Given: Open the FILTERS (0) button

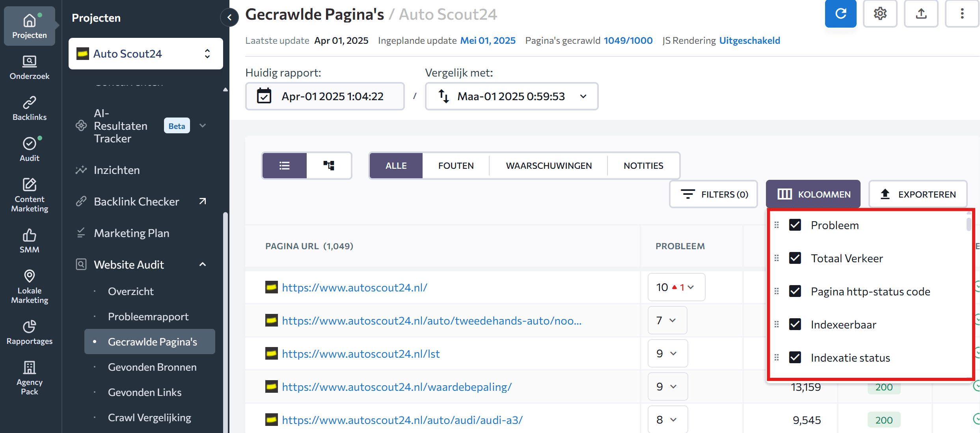Looking at the screenshot, I should [x=714, y=194].
